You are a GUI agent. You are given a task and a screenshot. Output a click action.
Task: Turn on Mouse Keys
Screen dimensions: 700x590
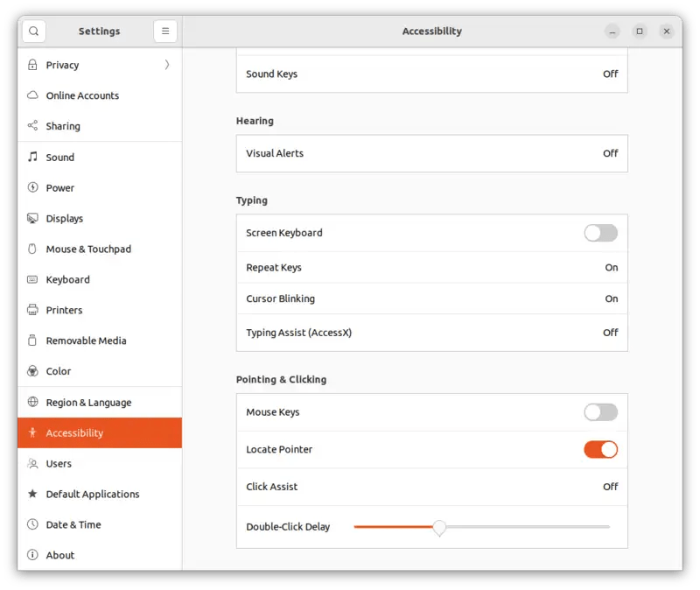[600, 411]
